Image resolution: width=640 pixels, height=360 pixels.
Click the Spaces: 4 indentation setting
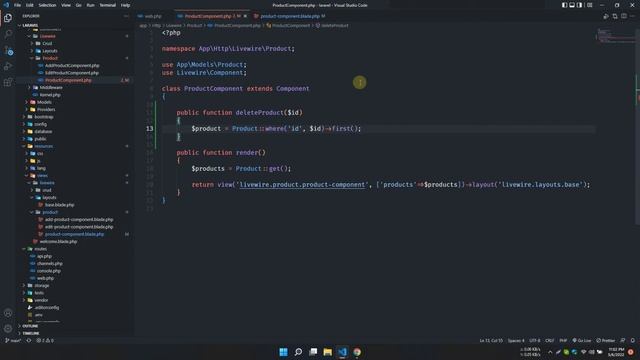click(516, 340)
